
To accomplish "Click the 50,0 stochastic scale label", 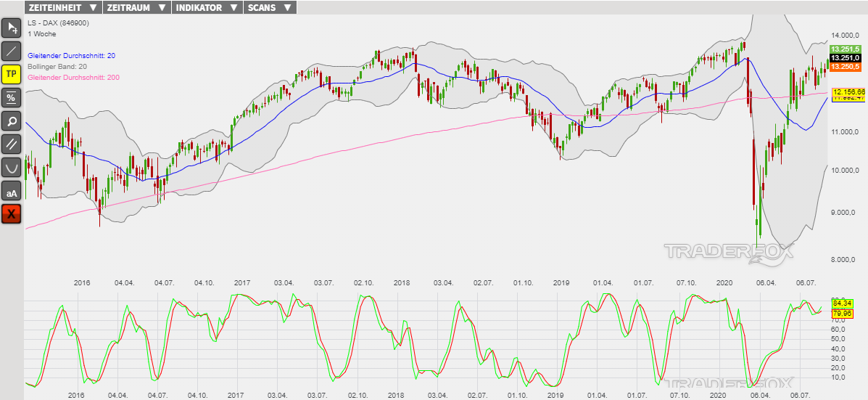I will pyautogui.click(x=839, y=339).
